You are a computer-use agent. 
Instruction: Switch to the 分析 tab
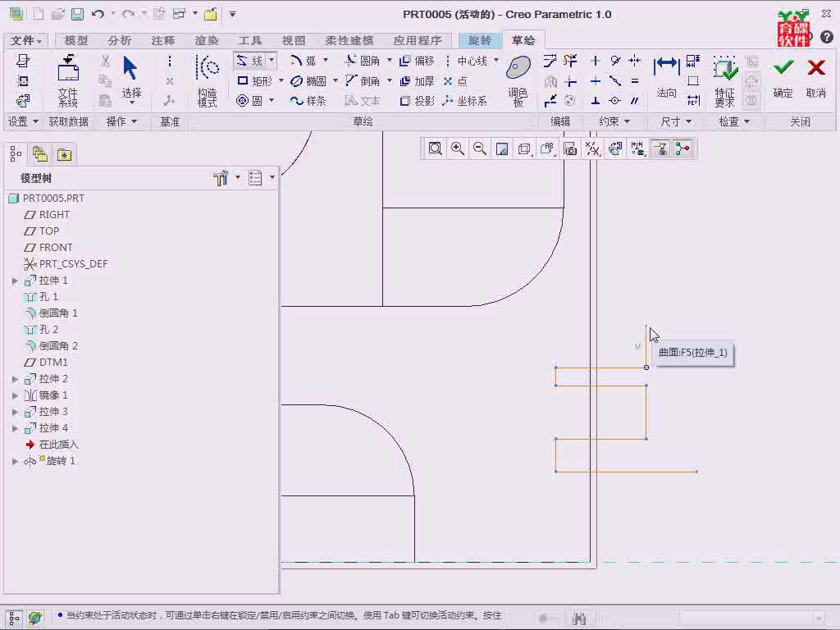[119, 40]
